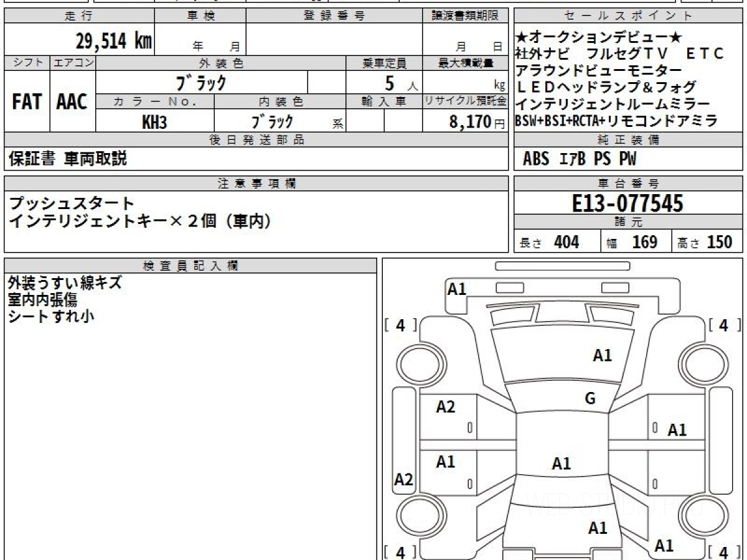Viewport: 747px width, 560px height.
Task: Click the シフト label
Action: pos(27,63)
